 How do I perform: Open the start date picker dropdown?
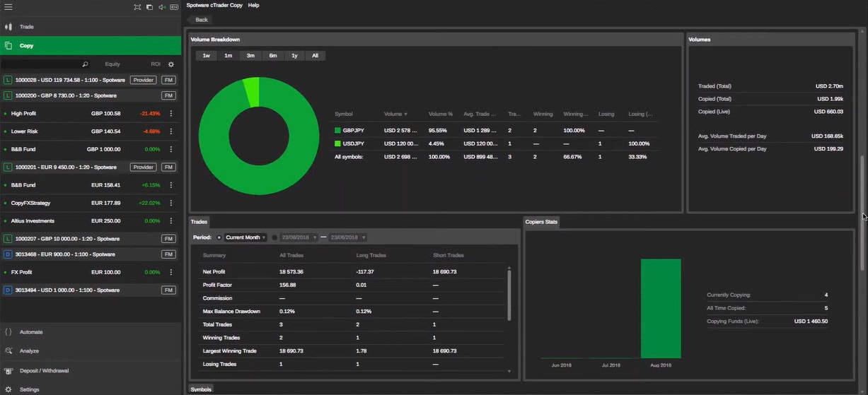315,237
